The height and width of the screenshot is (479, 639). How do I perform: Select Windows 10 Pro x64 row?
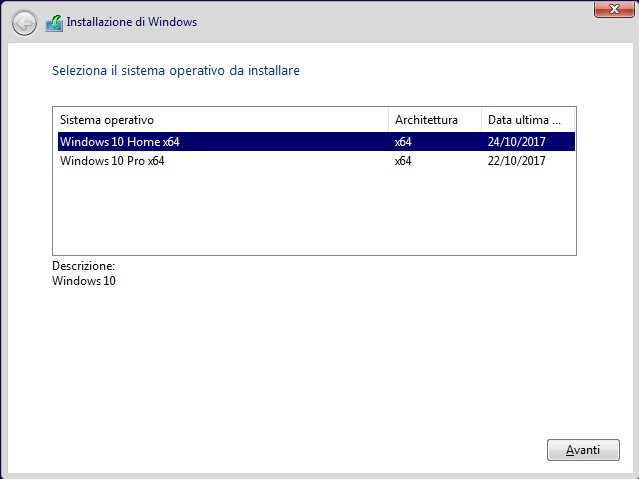point(316,161)
